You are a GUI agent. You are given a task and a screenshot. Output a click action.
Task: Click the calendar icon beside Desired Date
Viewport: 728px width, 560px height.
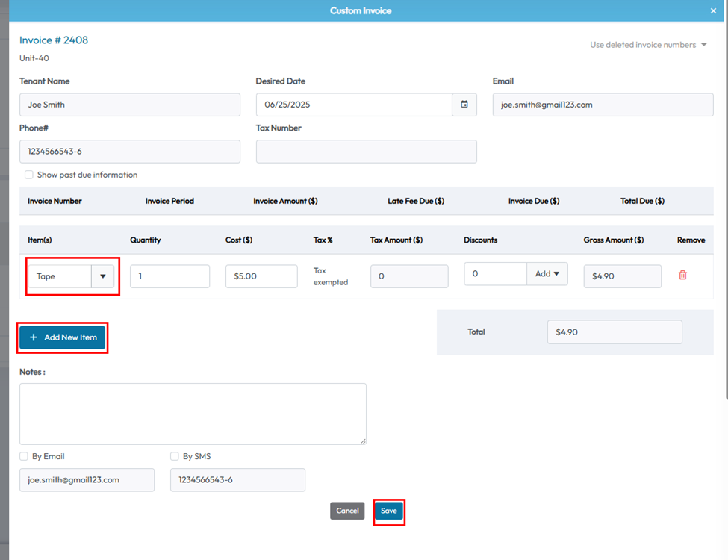(464, 105)
